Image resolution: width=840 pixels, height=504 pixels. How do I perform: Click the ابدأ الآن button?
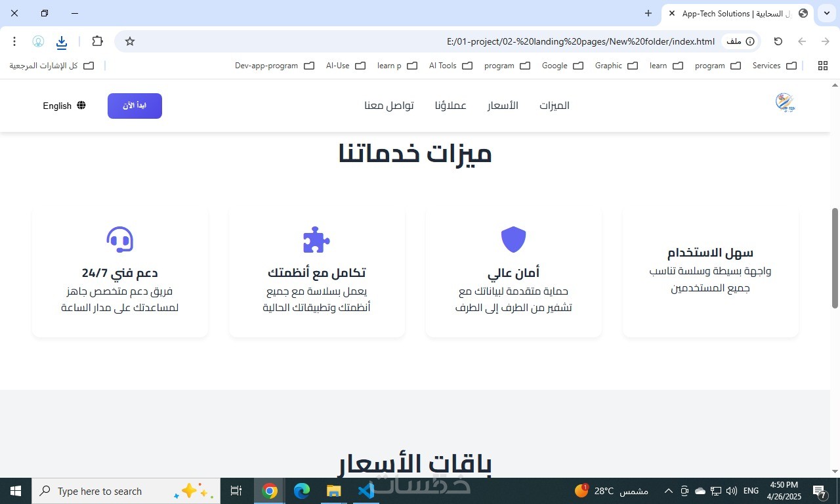(135, 106)
